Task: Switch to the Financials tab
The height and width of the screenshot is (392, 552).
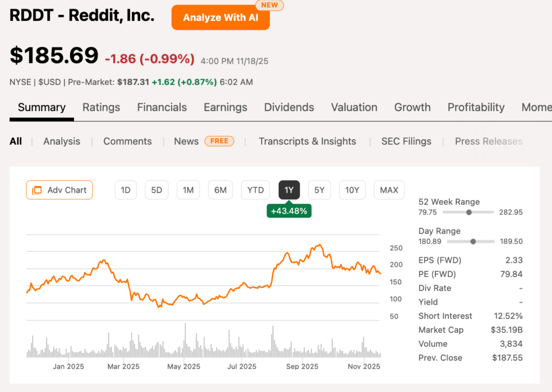Action: (x=162, y=107)
